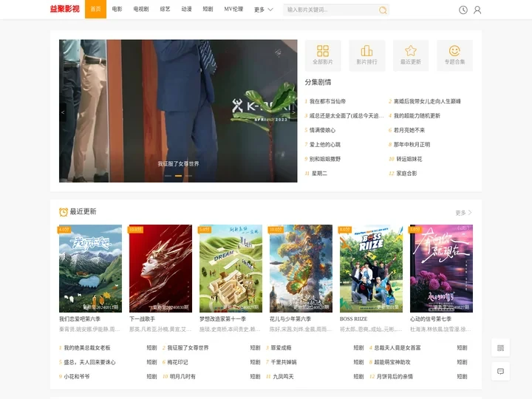Open 若月亮她不来 link

pos(409,130)
